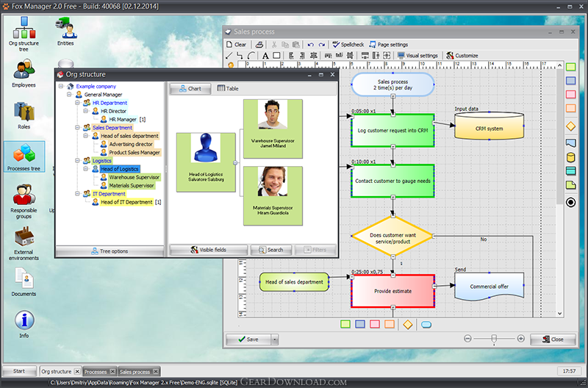This screenshot has height=388, width=588.
Task: Open the External environments desktop icon
Action: pos(24,243)
